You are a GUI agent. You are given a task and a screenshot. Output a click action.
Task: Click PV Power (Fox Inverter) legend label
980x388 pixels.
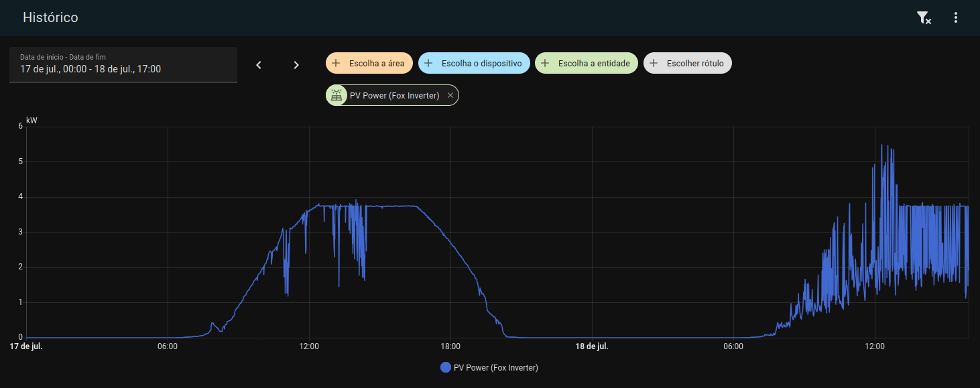[x=496, y=367]
